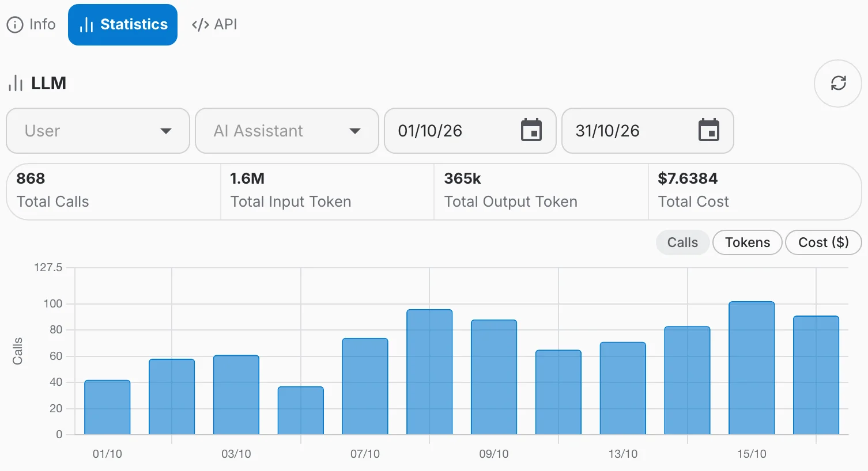Image resolution: width=868 pixels, height=471 pixels.
Task: Switch chart to Cost ($) view
Action: tap(824, 242)
